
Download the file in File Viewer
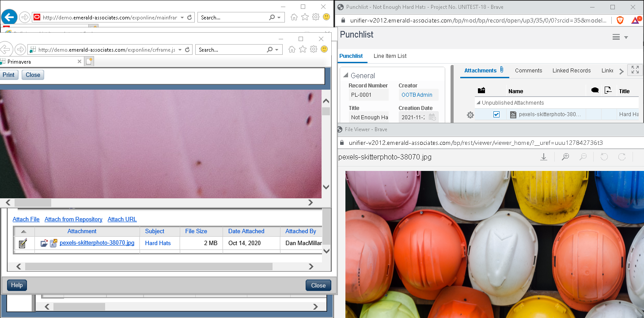click(x=544, y=157)
